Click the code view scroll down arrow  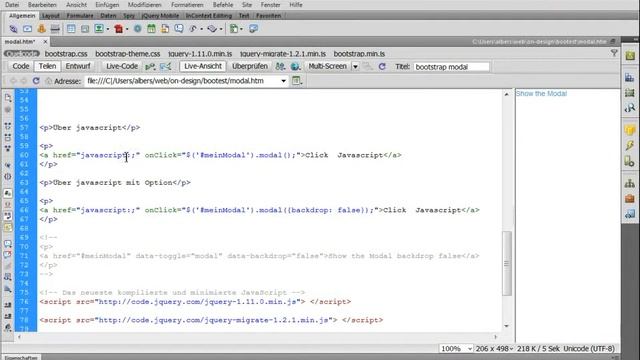507,326
